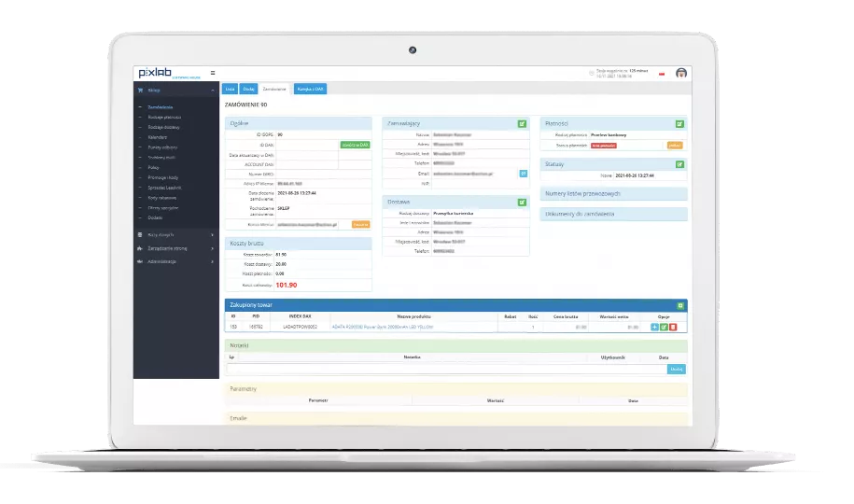
Task: Open Rodzaje płatności in the sidebar
Action: [x=164, y=118]
